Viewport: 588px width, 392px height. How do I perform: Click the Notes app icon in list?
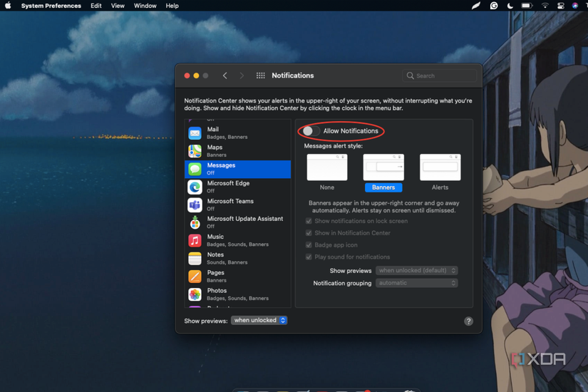point(195,259)
